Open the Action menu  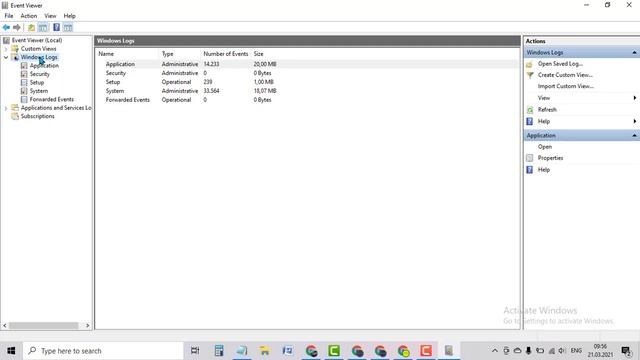[29, 16]
